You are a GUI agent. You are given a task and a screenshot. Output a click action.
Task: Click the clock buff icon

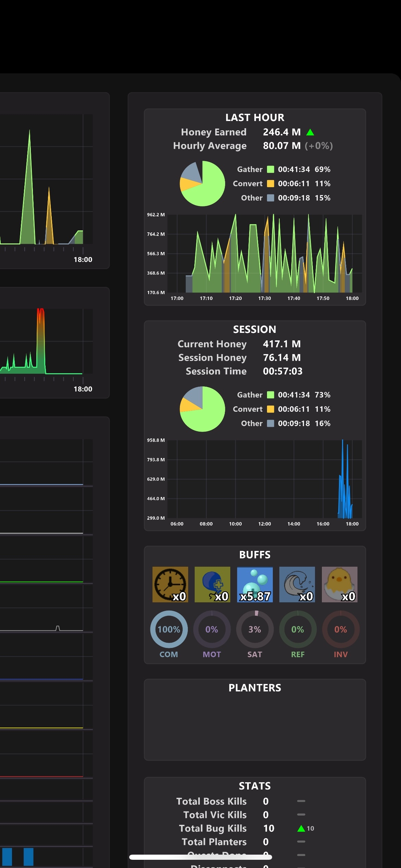click(170, 584)
